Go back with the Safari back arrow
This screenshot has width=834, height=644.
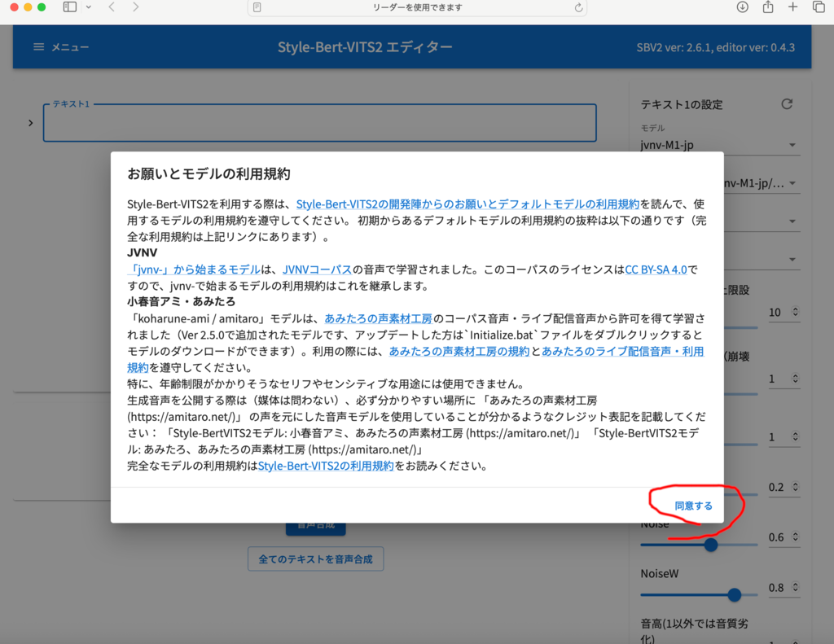pos(112,7)
